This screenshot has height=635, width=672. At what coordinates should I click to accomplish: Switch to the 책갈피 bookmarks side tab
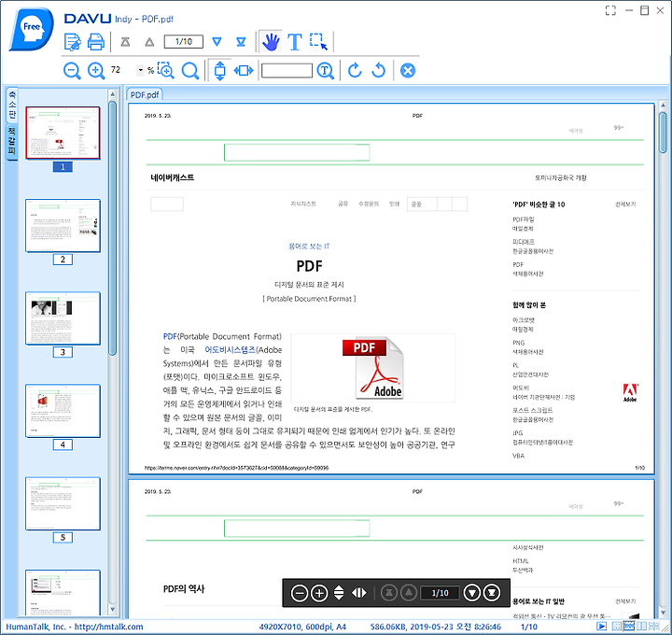point(11,142)
